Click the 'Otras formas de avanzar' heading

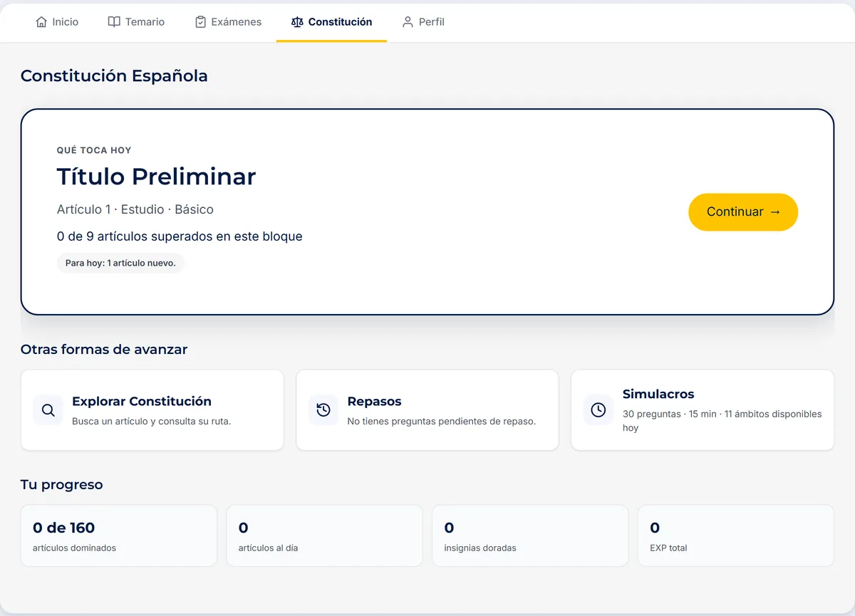[104, 349]
